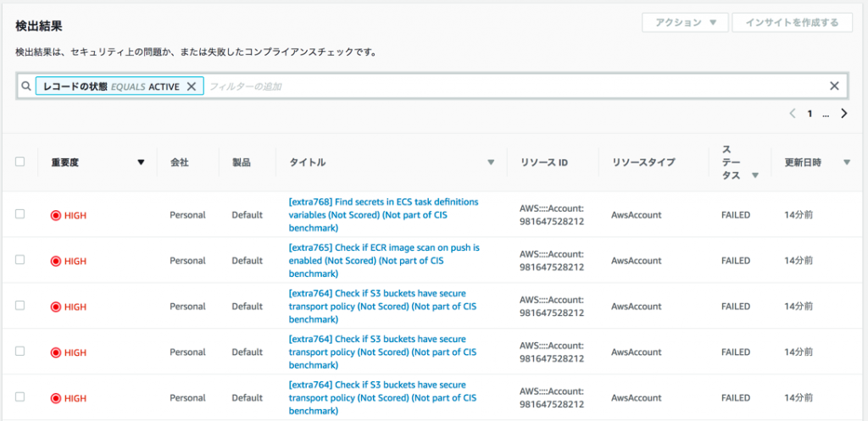Image resolution: width=868 pixels, height=421 pixels.
Task: Open the アクション dropdown menu
Action: [685, 23]
